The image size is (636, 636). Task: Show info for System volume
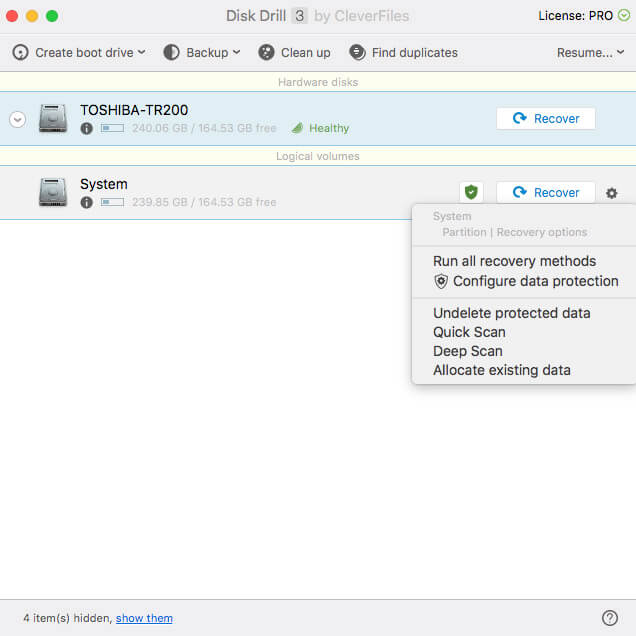pos(86,202)
